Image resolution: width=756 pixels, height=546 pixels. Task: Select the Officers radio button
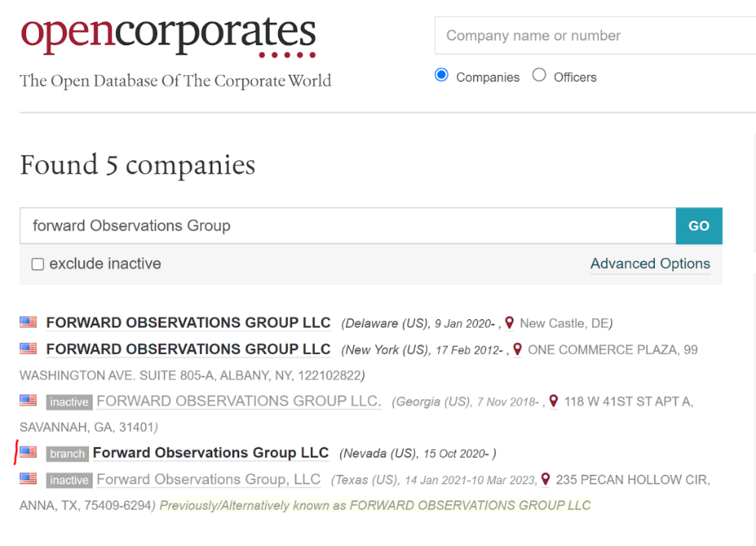[x=539, y=76]
